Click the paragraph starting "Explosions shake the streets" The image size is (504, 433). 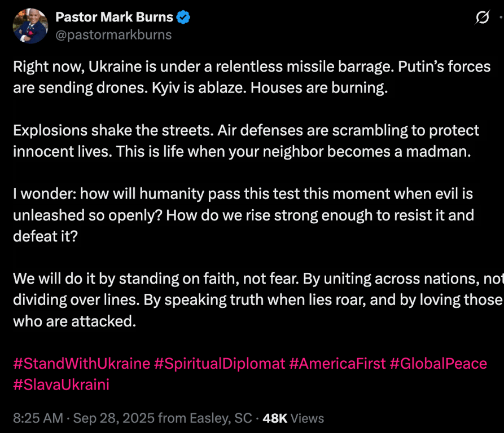246,142
